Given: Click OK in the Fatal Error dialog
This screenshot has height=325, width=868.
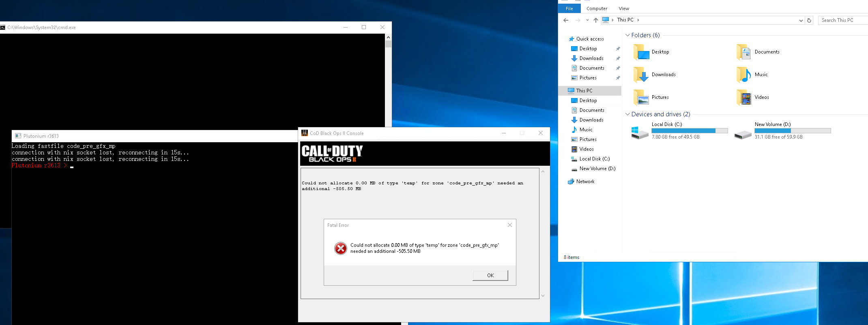Looking at the screenshot, I should pyautogui.click(x=490, y=276).
